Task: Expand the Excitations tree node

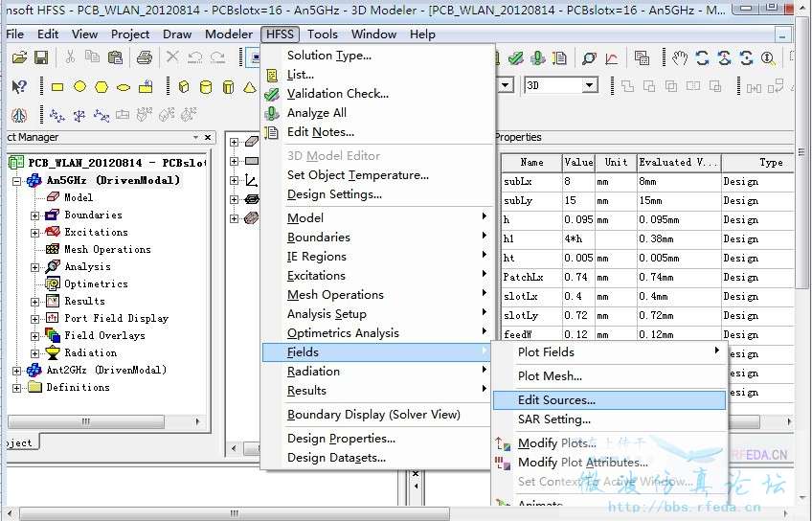Action: 34,233
